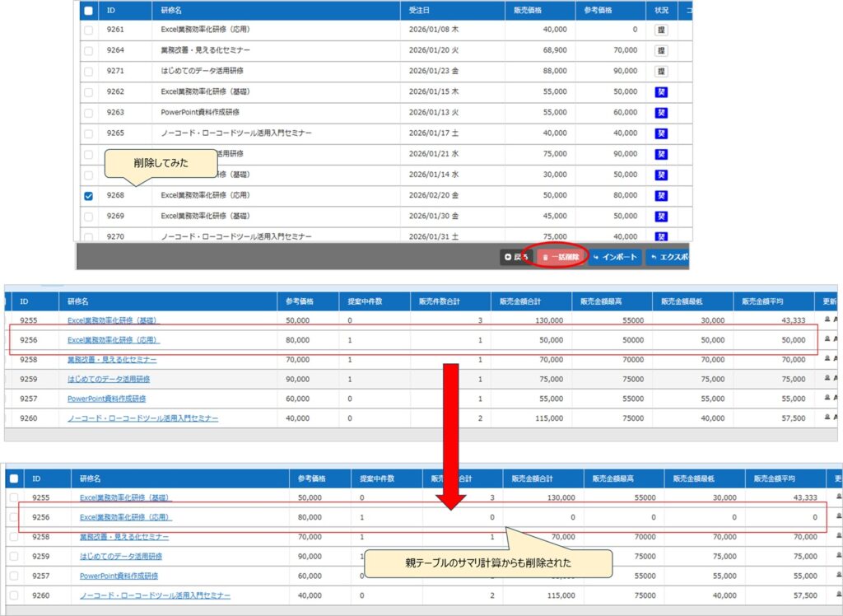This screenshot has width=843, height=616.
Task: Open the 状況 column header menu
Action: pos(661,11)
